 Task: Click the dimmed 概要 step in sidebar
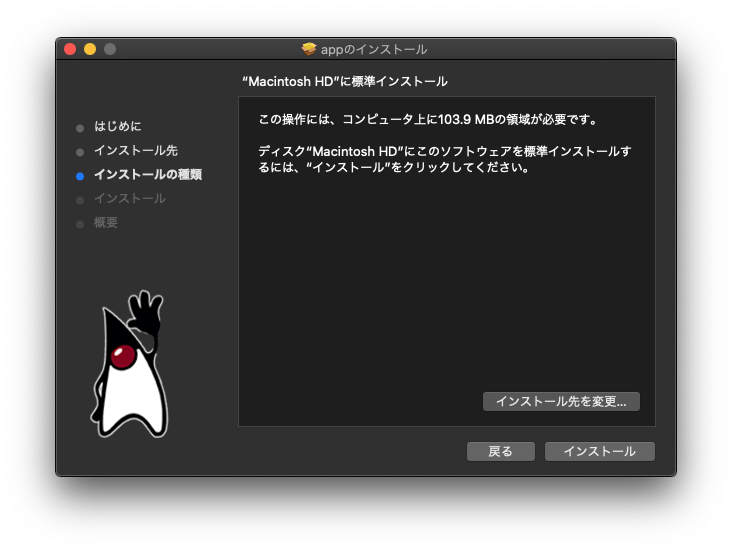[x=106, y=223]
